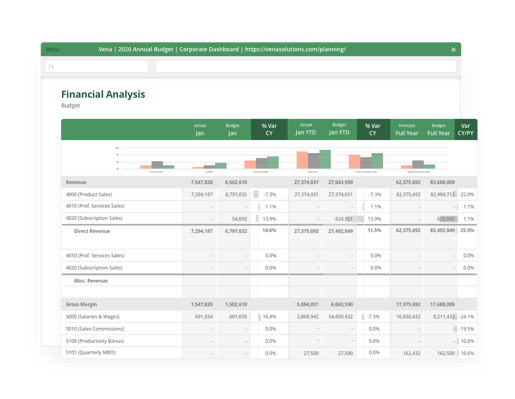Image resolution: width=515 pixels, height=399 pixels.
Task: Click the Financial Analysis title
Action: (103, 94)
